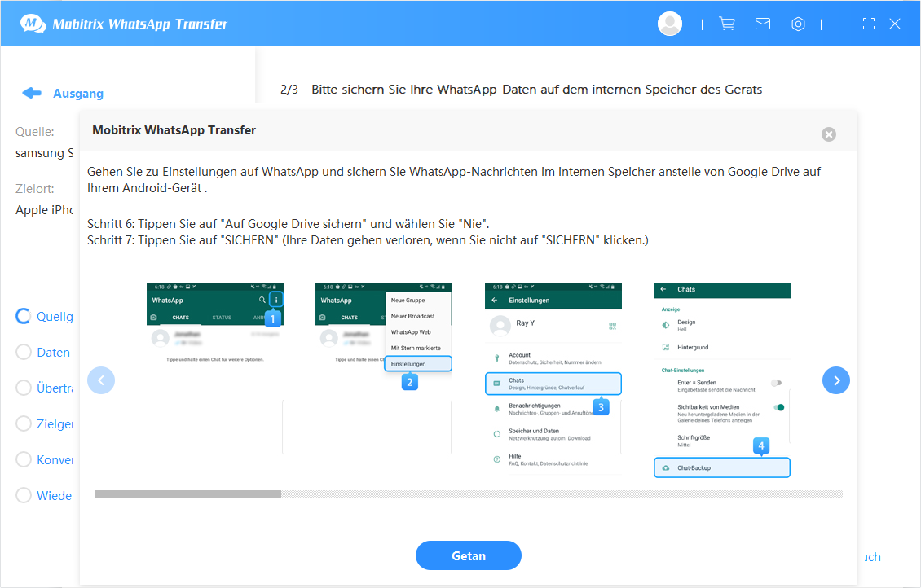Click the Mobitrix logo icon
The width and height of the screenshot is (921, 588).
point(33,24)
